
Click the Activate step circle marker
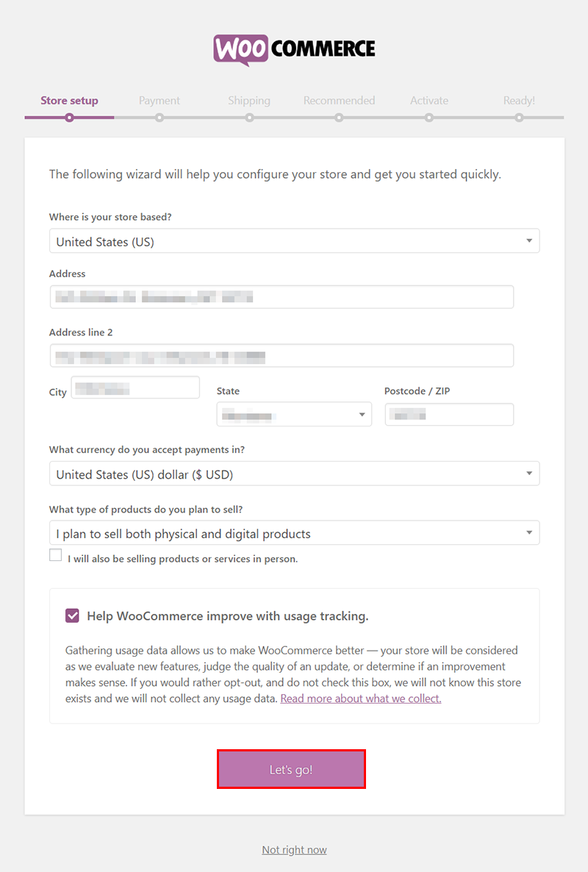(x=429, y=118)
